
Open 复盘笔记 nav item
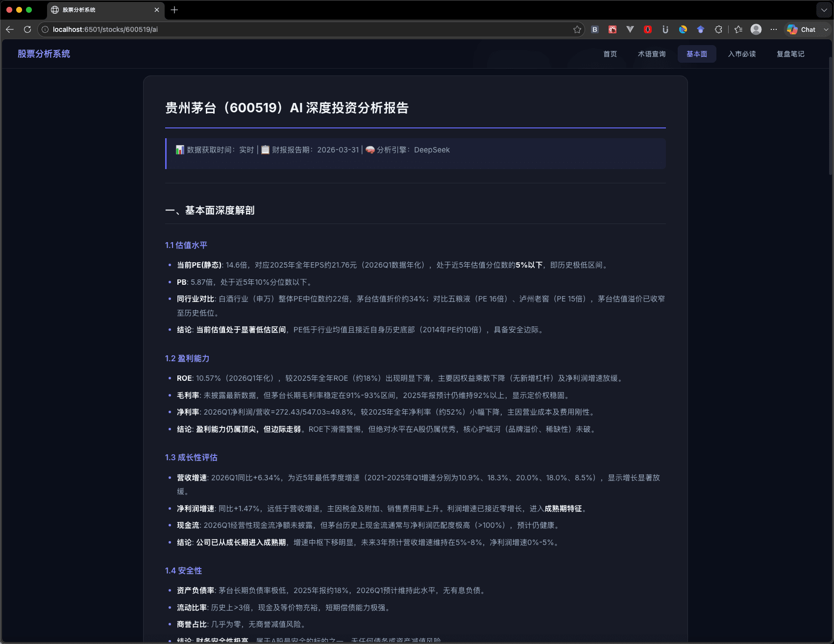pyautogui.click(x=790, y=54)
